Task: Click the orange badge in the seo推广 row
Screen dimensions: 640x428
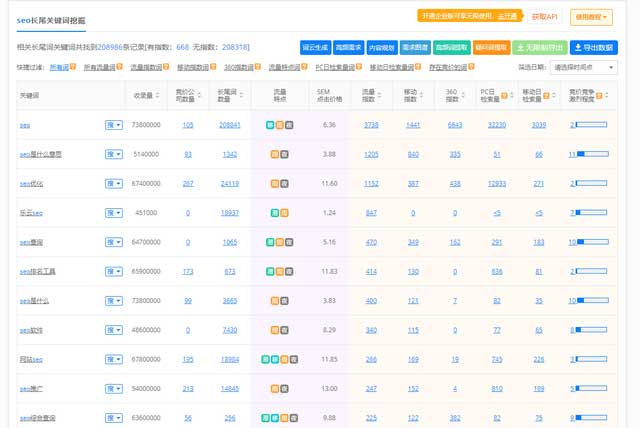Action: 273,387
